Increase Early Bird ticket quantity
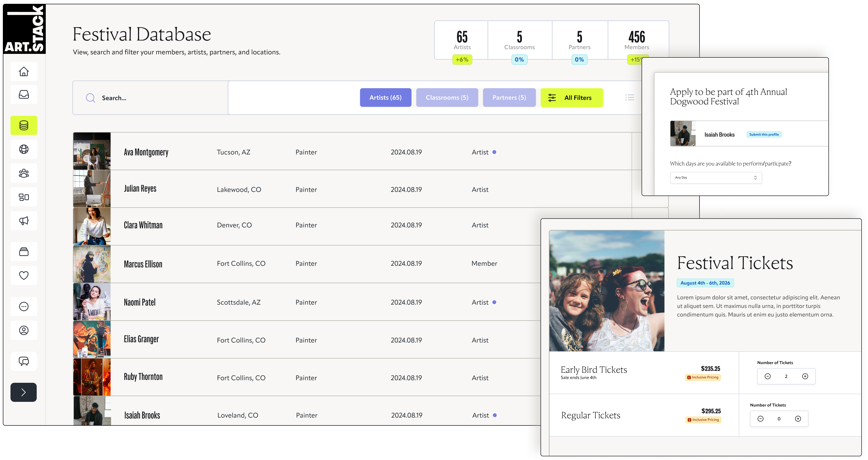The height and width of the screenshot is (460, 868). coord(805,376)
